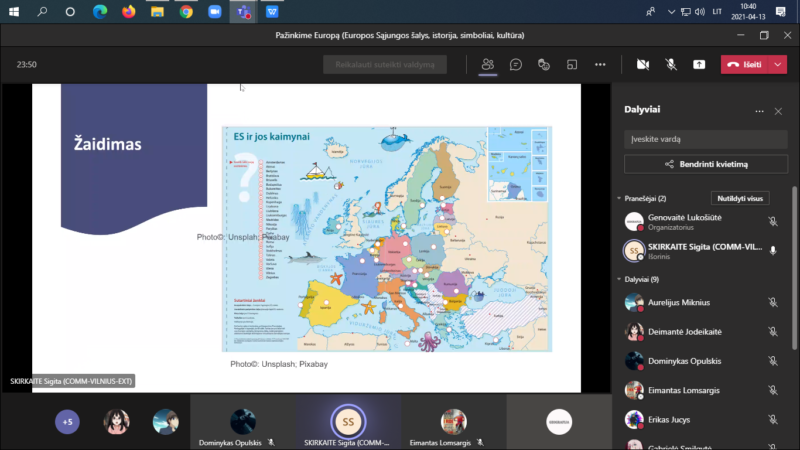The image size is (800, 450).
Task: Open the dropdown arrow next to Išeiti
Action: click(x=780, y=64)
